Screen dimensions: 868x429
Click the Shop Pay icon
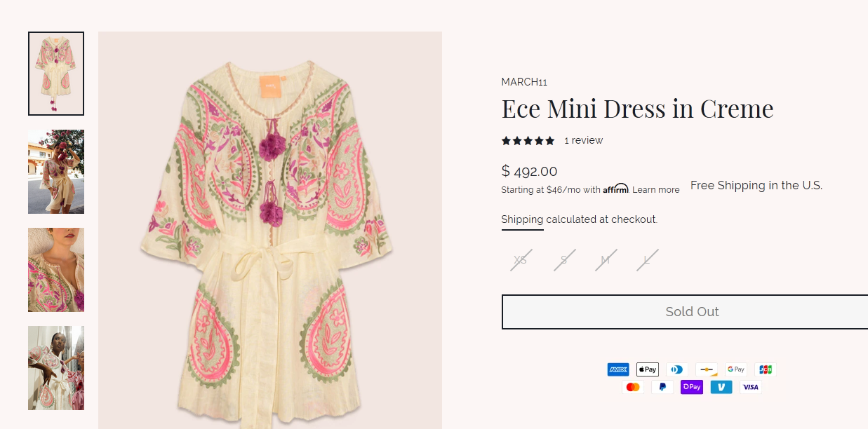[692, 387]
